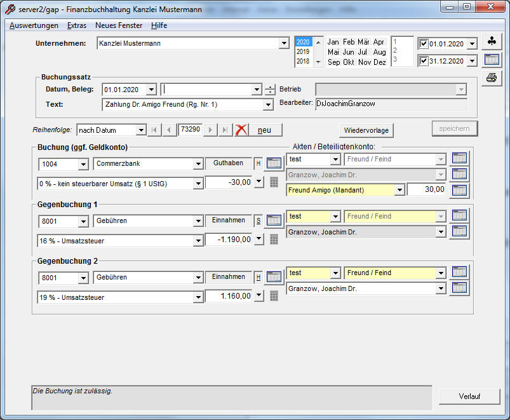The height and width of the screenshot is (420, 510).
Task: Open the Reihenfolge nach Datum dropdown
Action: (x=141, y=130)
